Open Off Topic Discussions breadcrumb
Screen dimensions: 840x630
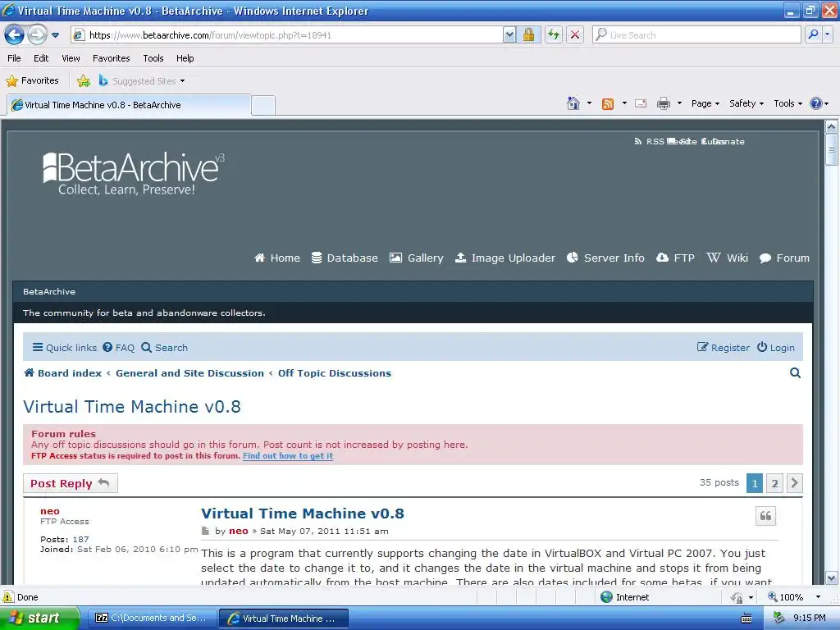(x=335, y=373)
